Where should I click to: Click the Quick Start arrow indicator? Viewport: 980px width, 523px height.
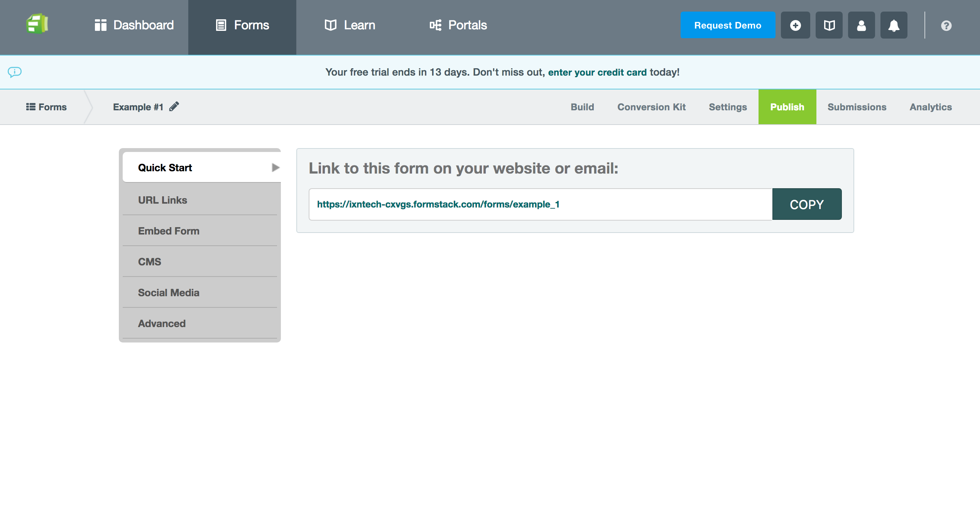275,167
